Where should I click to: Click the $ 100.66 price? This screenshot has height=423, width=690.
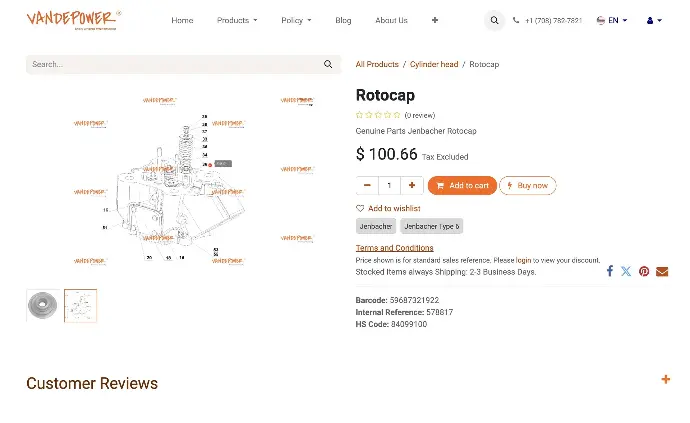[x=386, y=154]
